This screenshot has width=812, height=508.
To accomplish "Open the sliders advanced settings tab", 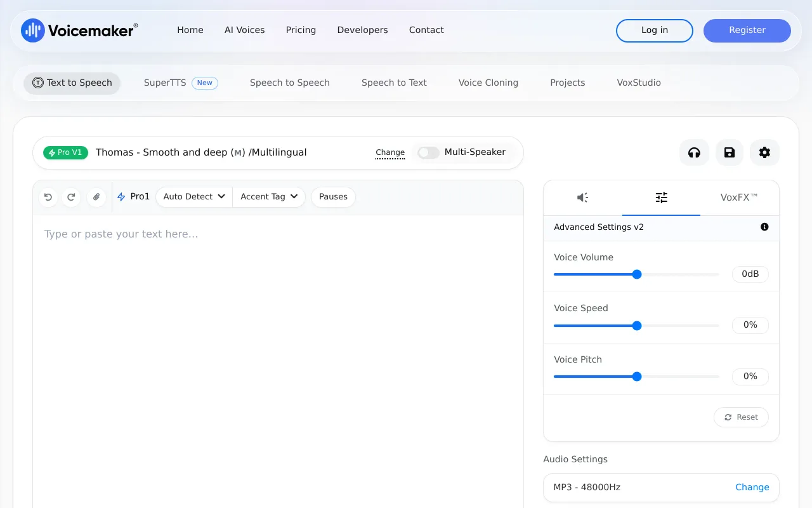I will (661, 197).
